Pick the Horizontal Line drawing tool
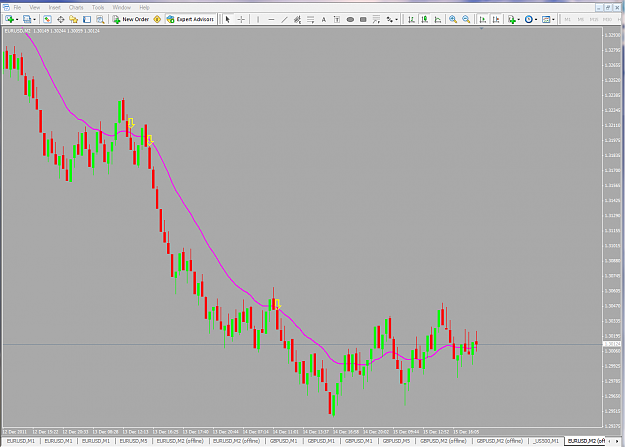Screen dimensions: 625x447 click(x=271, y=19)
